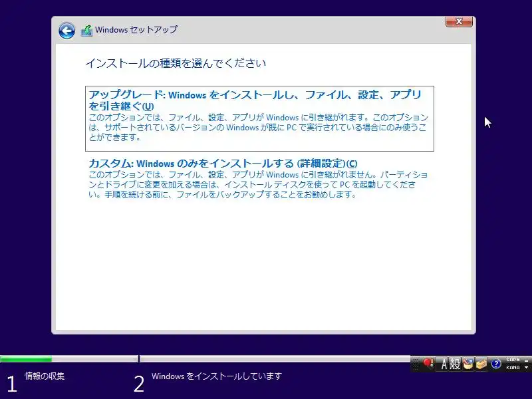Open the IME tools toolbox icon
The height and width of the screenshot is (399, 532).
(x=481, y=364)
